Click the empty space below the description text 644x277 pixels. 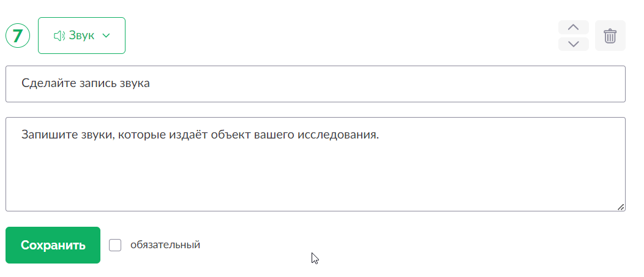pyautogui.click(x=315, y=176)
